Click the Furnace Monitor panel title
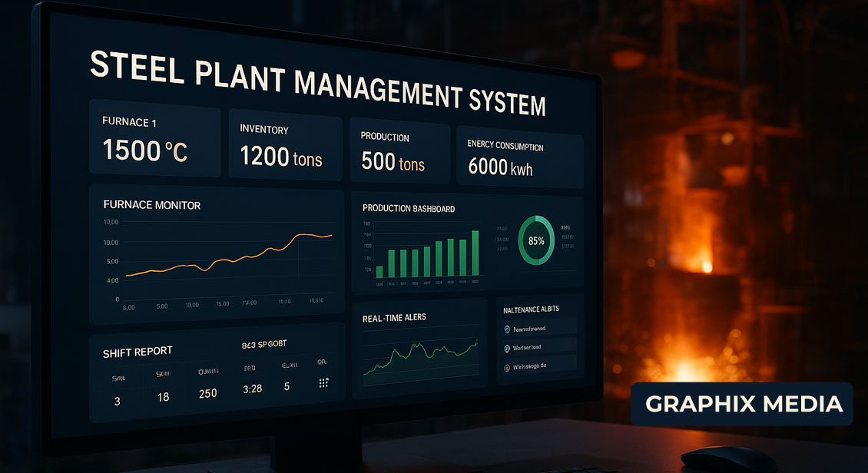This screenshot has height=473, width=868. 152,205
